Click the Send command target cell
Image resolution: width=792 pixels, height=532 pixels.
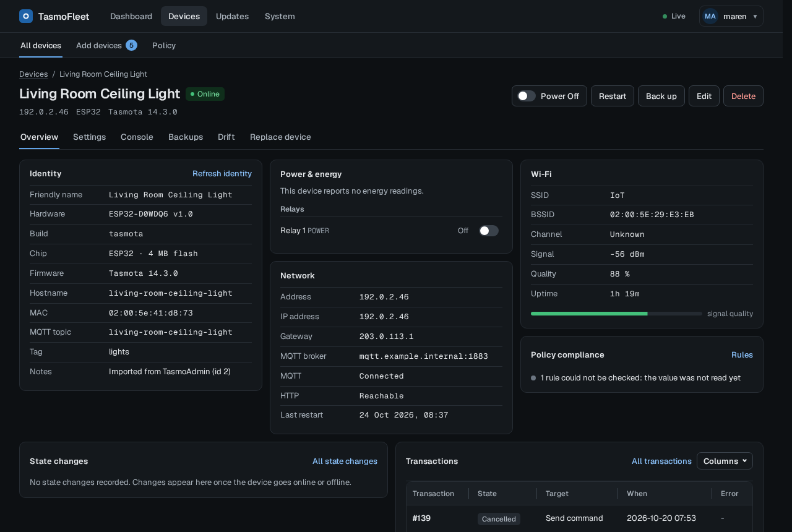pyautogui.click(x=574, y=518)
